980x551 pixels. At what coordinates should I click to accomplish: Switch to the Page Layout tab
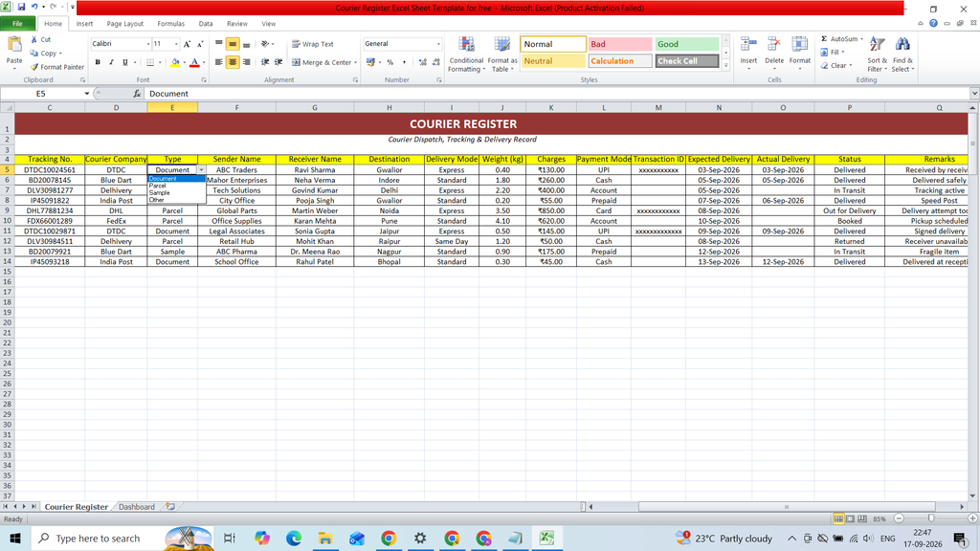125,24
